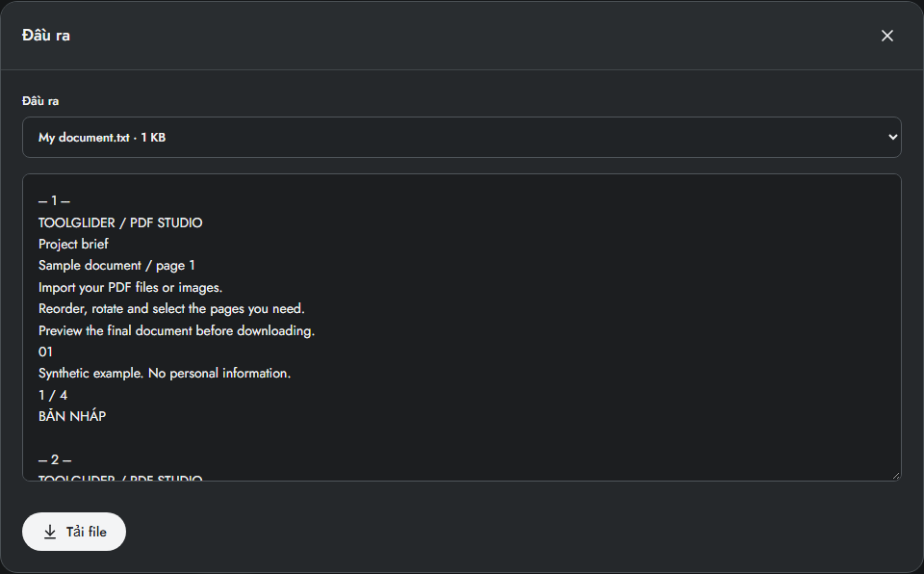Click the "BẢN NHÁP" line
Viewport: 924px width, 574px height.
[72, 416]
